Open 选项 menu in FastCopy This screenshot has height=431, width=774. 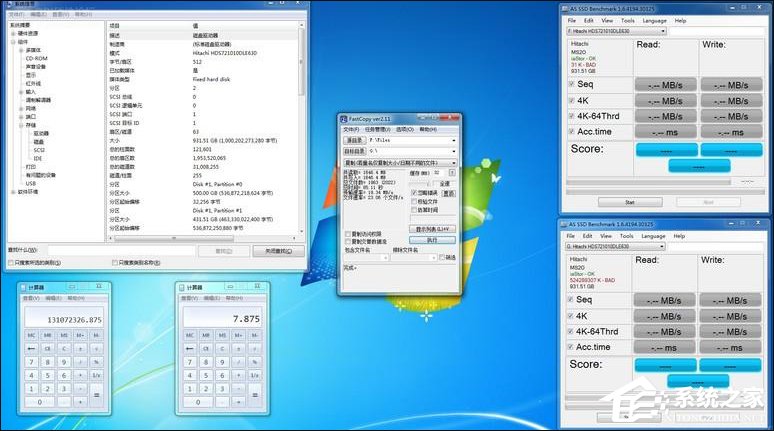406,129
